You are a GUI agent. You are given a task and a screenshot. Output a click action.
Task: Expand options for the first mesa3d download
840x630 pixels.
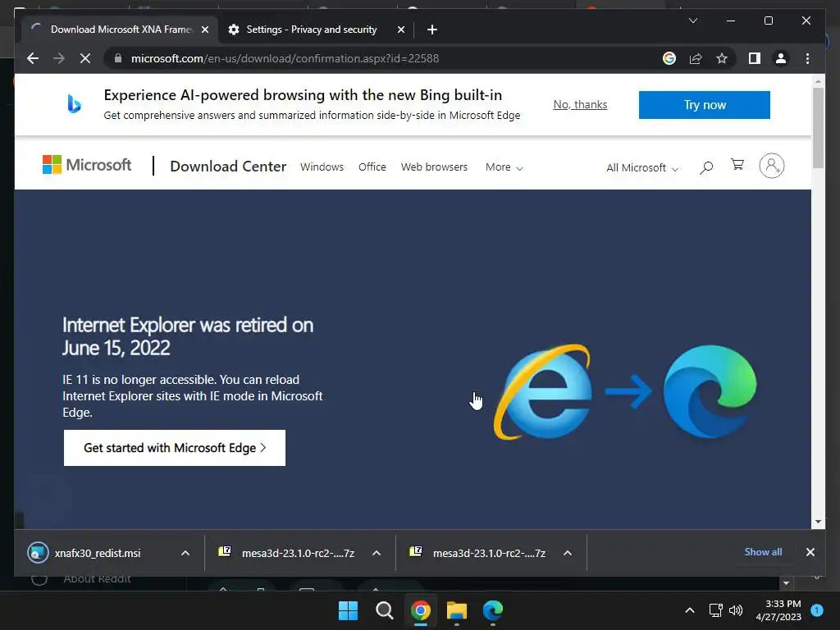click(377, 553)
